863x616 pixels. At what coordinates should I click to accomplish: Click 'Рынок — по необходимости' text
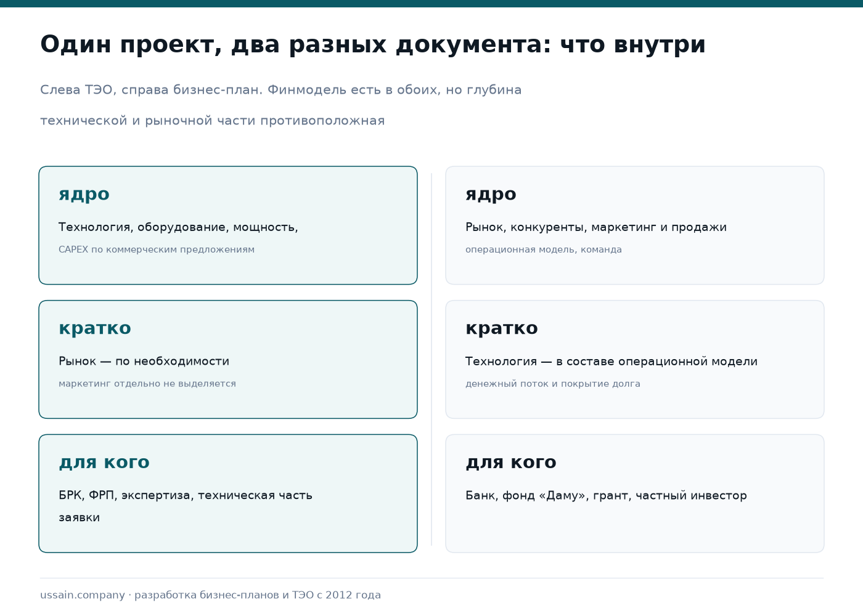point(144,362)
